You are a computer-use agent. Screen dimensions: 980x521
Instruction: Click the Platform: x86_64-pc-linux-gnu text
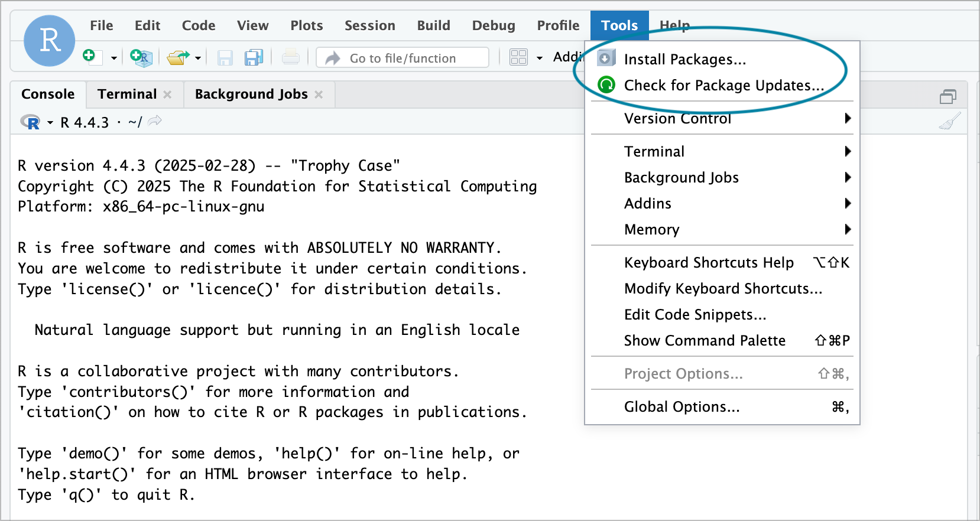click(x=141, y=207)
